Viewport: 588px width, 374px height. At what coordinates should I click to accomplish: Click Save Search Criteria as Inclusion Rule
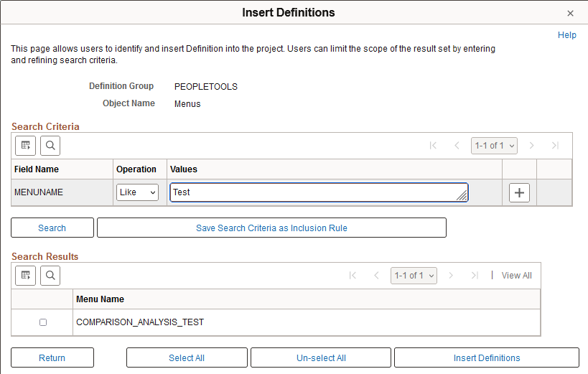tap(271, 228)
